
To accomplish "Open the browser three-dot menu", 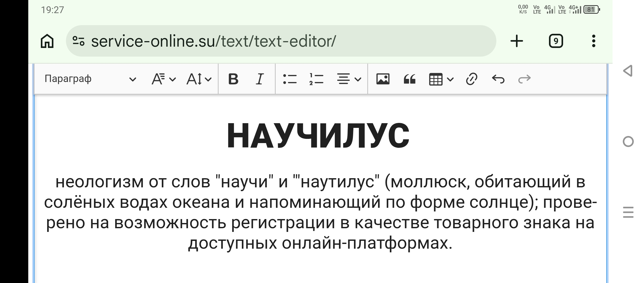I will coord(593,41).
